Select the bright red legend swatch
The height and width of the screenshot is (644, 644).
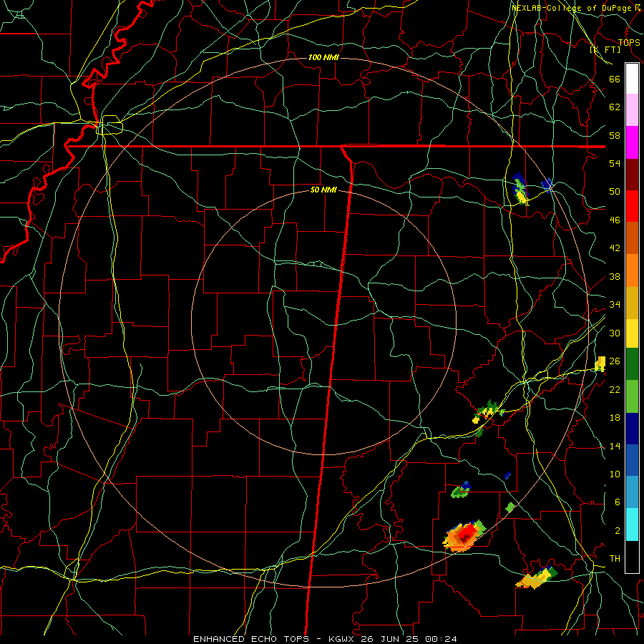(x=632, y=206)
